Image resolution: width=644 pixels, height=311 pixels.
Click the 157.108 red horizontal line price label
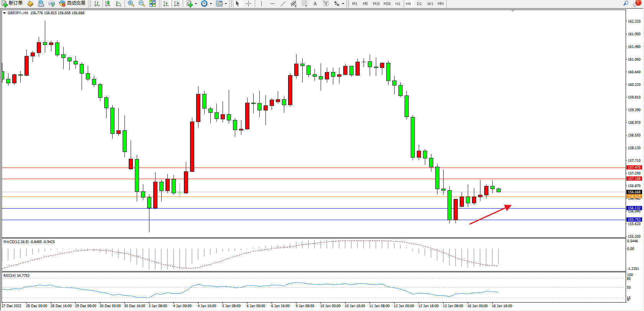[x=634, y=179]
